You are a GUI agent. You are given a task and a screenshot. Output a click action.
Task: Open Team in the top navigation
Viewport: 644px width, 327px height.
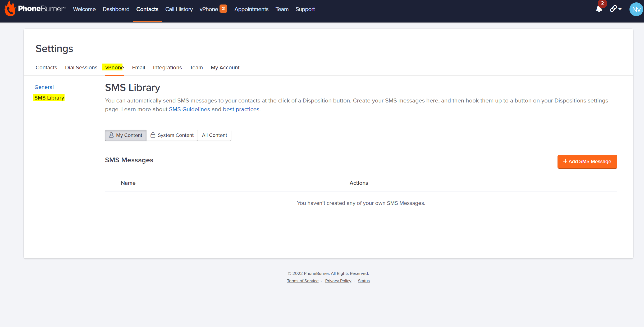pyautogui.click(x=282, y=9)
